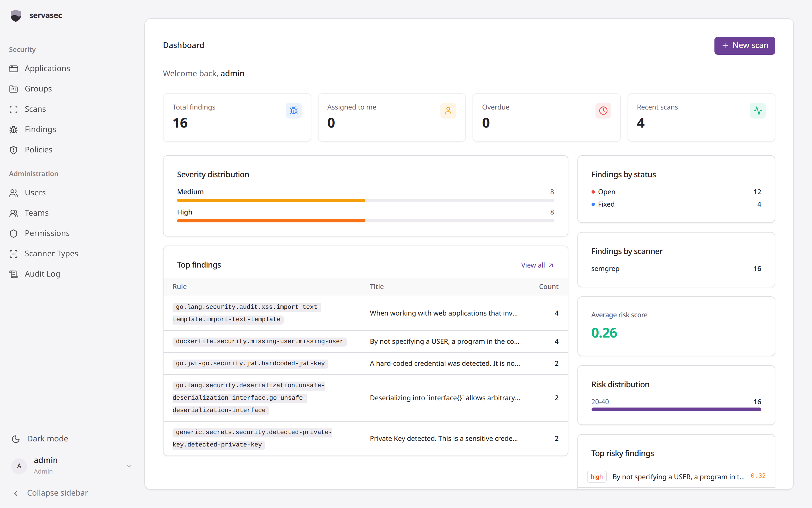Click the Applications window icon in sidebar
812x508 pixels.
click(x=14, y=69)
